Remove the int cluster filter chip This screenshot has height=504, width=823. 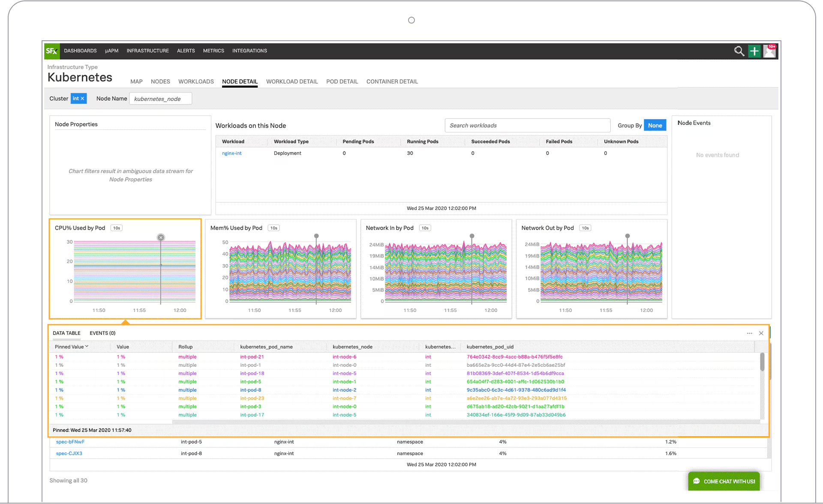(x=83, y=98)
